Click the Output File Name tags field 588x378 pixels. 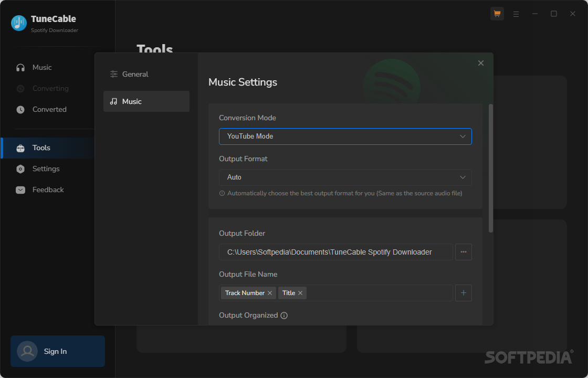335,293
